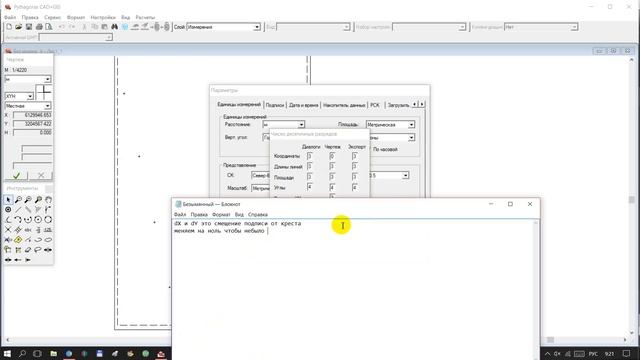The height and width of the screenshot is (360, 640).
Task: Click the M: 1/4220 scale text
Action: pyautogui.click(x=16, y=70)
